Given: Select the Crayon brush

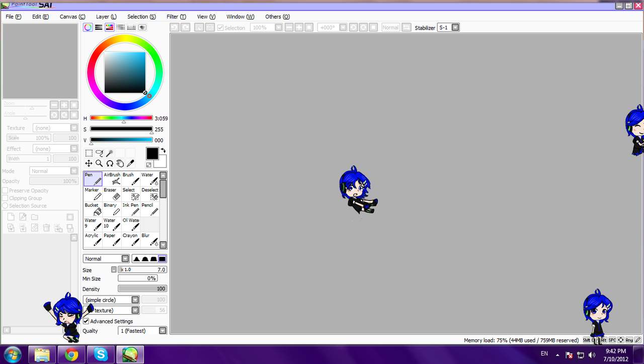Looking at the screenshot, I should (x=131, y=239).
